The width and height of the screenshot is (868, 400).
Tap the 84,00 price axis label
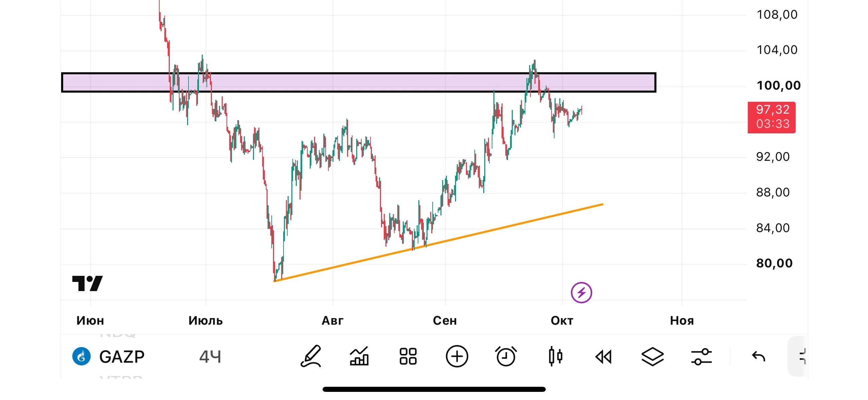click(773, 228)
